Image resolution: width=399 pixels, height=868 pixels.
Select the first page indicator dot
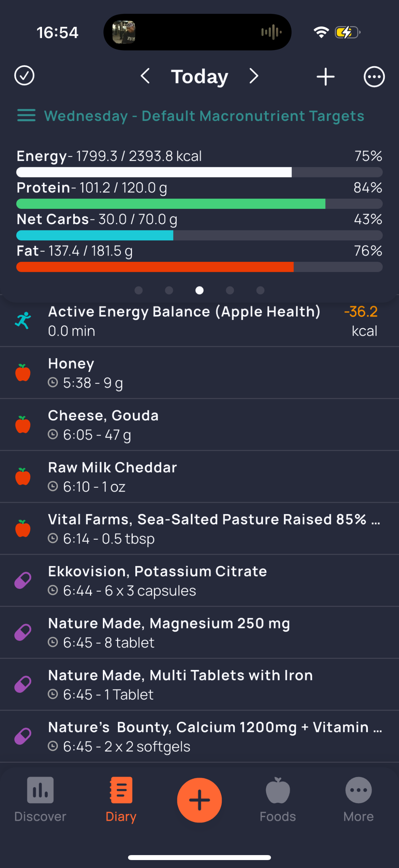(x=138, y=290)
